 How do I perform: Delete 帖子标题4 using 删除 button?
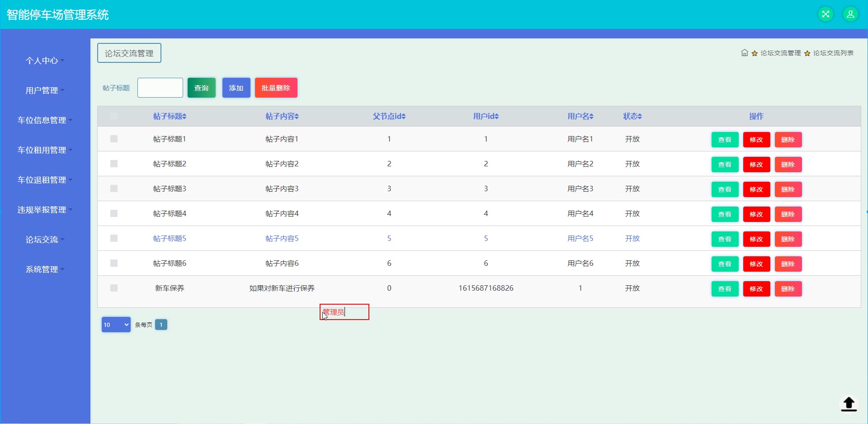[788, 214]
